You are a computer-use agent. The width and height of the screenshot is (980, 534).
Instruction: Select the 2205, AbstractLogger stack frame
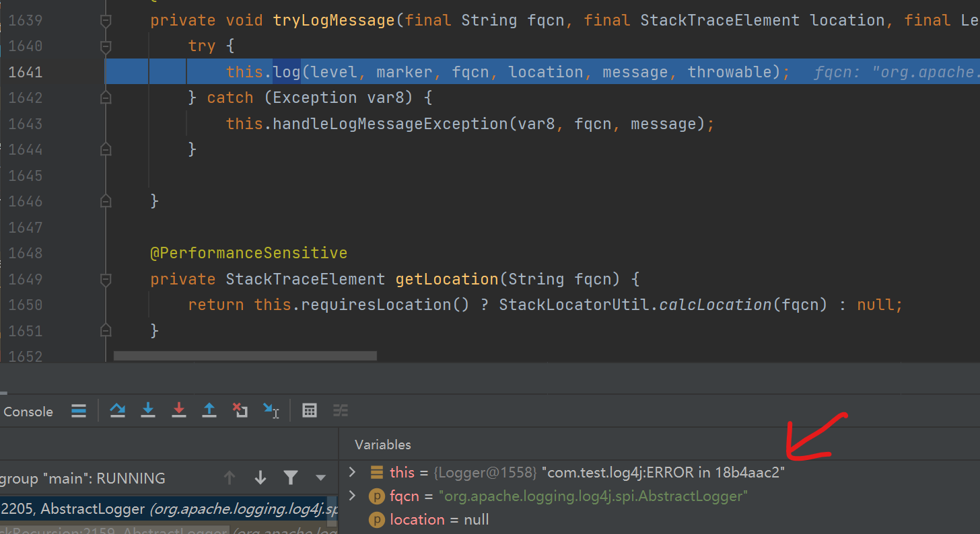(168, 509)
